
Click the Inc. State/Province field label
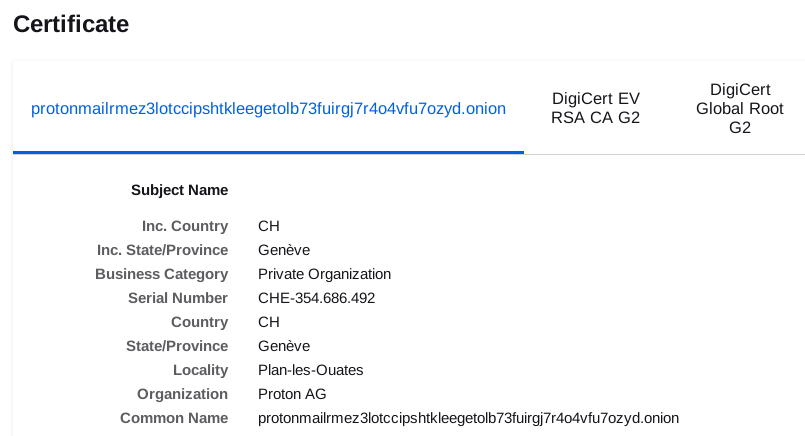click(162, 250)
